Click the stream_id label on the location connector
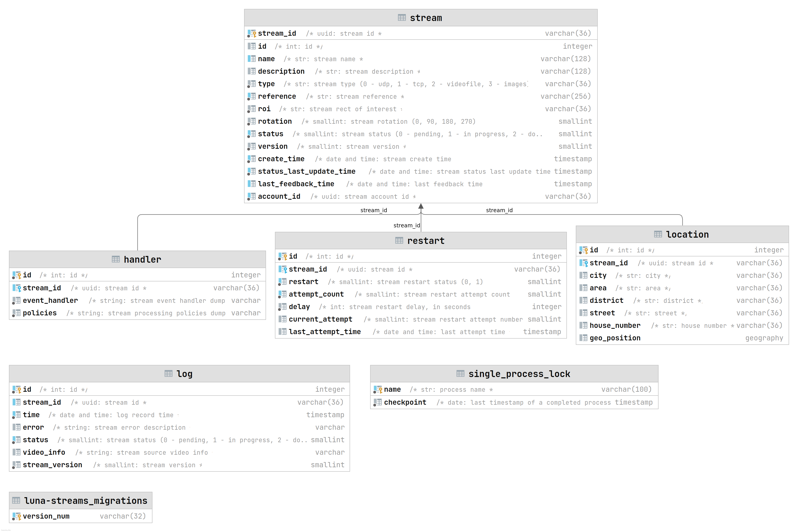This screenshot has width=798, height=532. [x=499, y=210]
